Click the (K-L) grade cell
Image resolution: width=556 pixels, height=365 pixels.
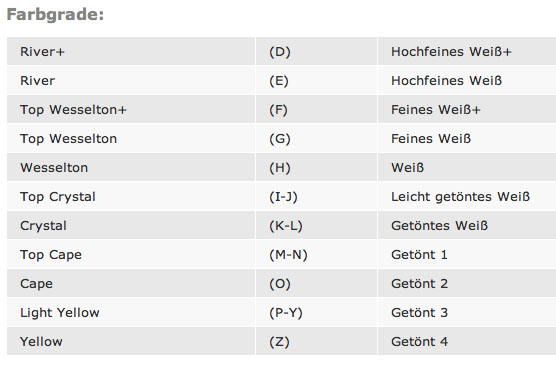317,226
